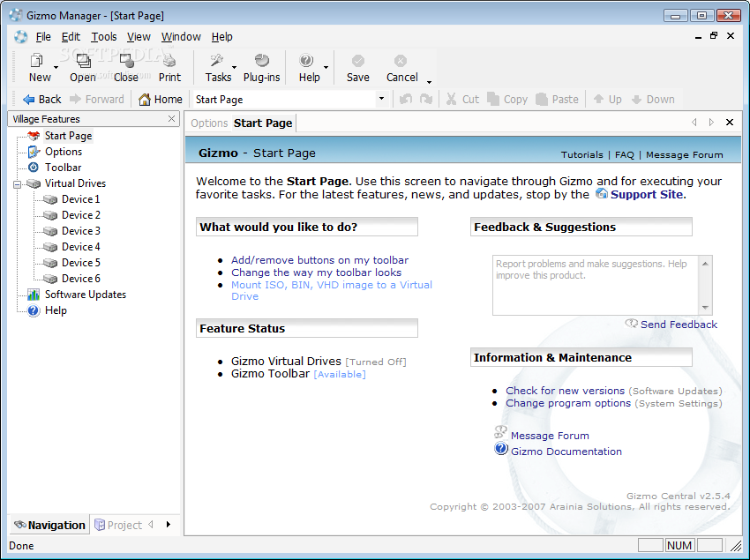The width and height of the screenshot is (750, 560).
Task: Go to Home in navigation bar
Action: tap(161, 100)
